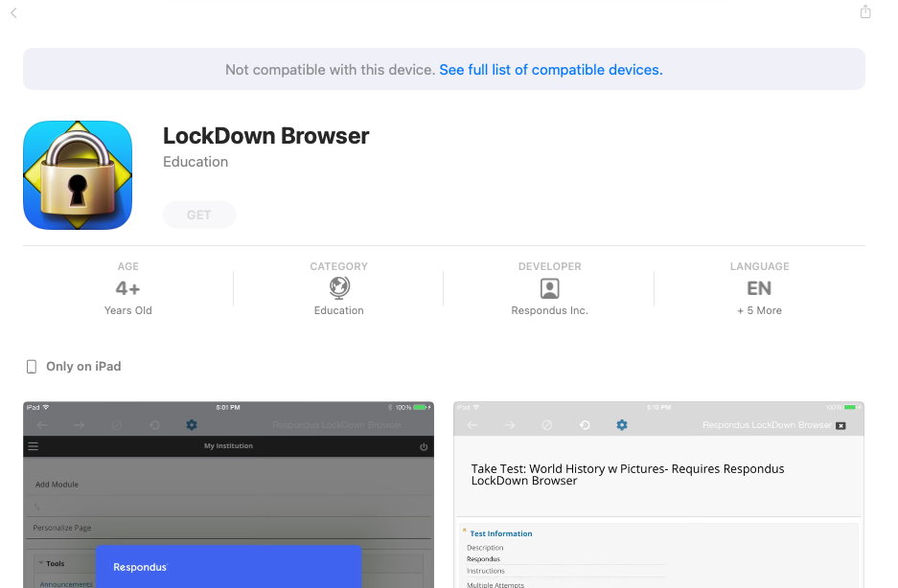This screenshot has width=898, height=588.
Task: Open the Education subtitle under the app title
Action: point(196,162)
